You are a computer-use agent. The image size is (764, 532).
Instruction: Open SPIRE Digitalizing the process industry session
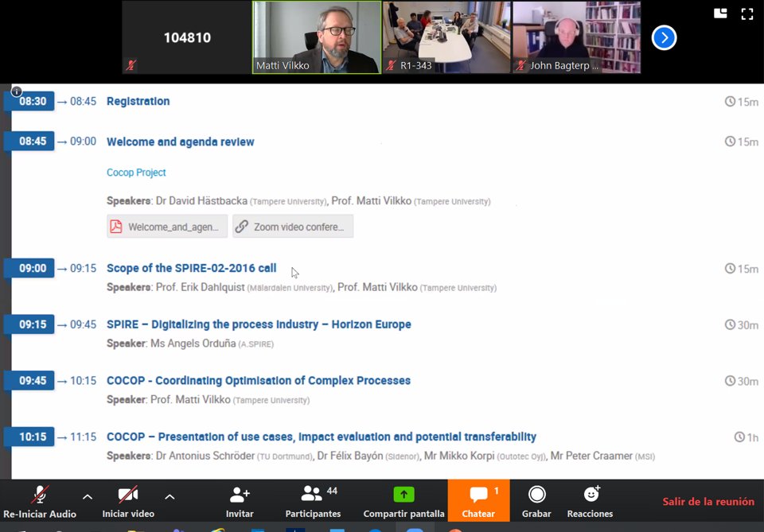(x=259, y=324)
